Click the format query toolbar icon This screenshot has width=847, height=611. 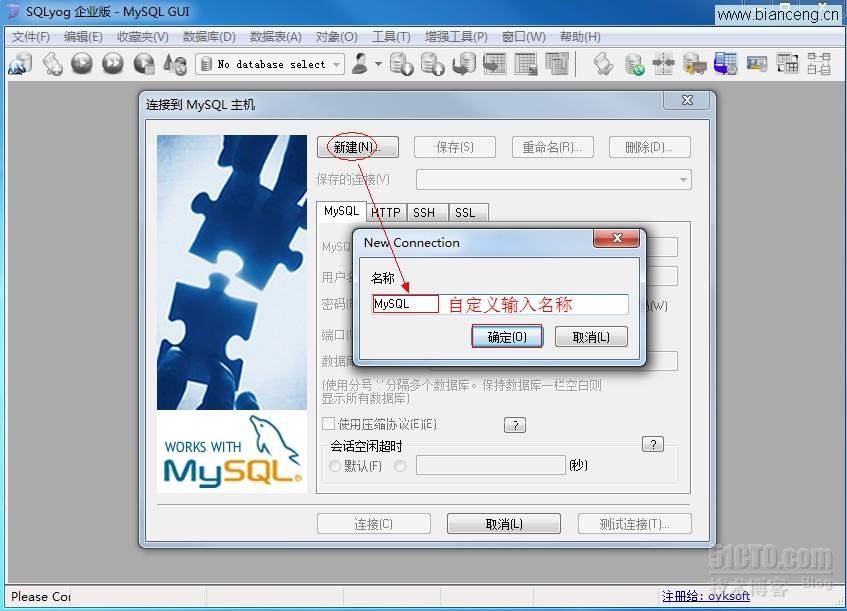click(x=175, y=64)
